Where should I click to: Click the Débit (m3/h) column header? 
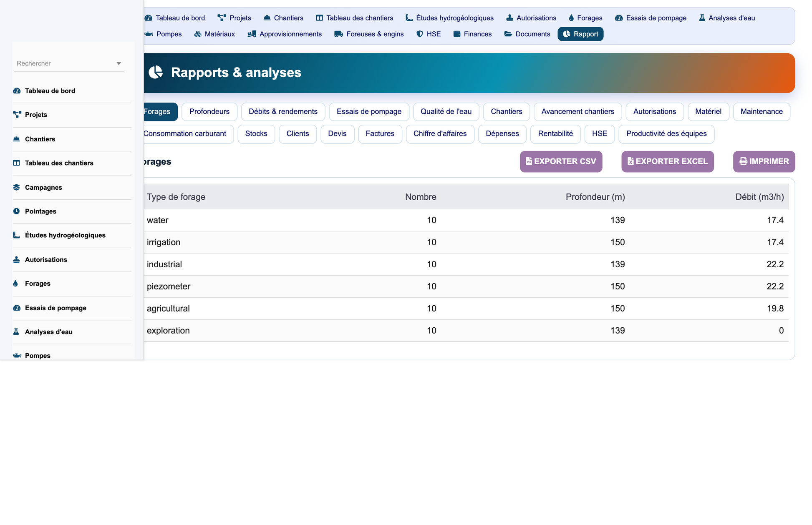(x=759, y=197)
